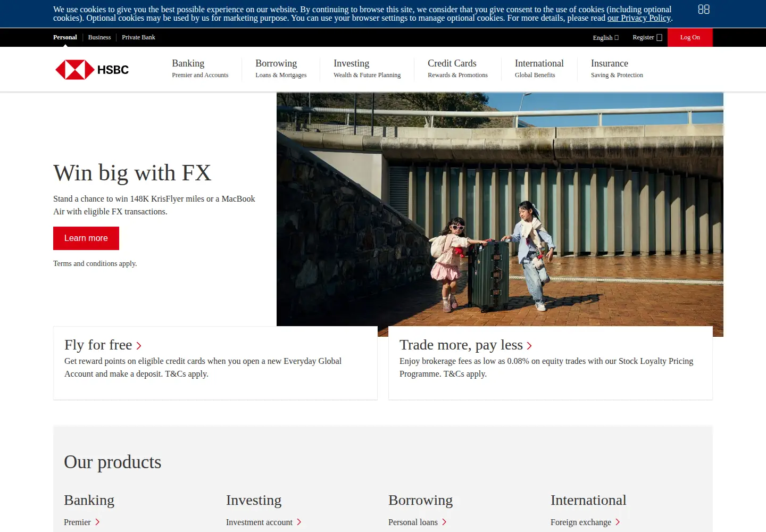
Task: Click the chevron beside Personal loans
Action: click(444, 522)
